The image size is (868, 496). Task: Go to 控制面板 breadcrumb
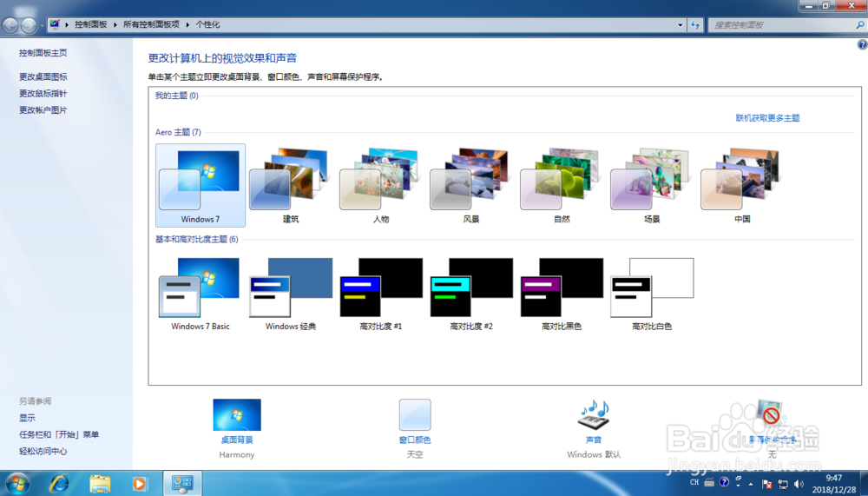click(91, 24)
